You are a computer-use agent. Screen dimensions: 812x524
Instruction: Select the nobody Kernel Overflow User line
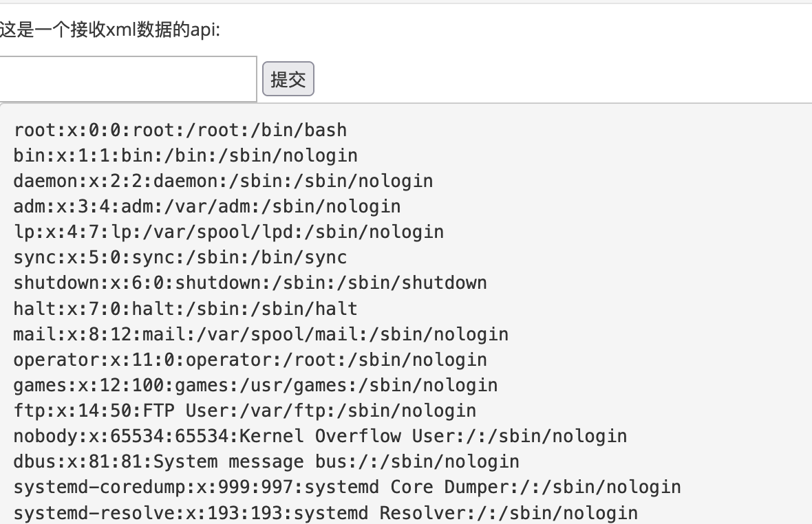320,436
